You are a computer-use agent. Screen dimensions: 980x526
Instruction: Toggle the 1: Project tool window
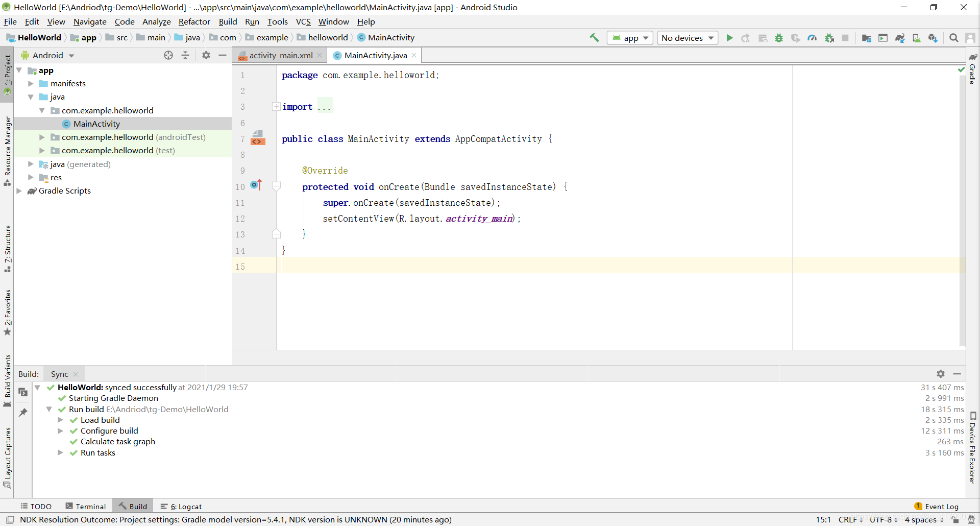click(7, 75)
